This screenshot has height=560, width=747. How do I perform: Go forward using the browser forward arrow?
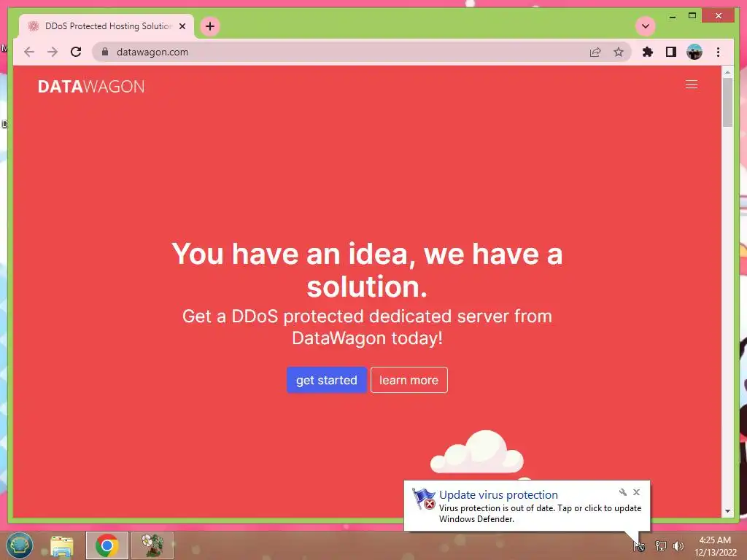(x=53, y=52)
